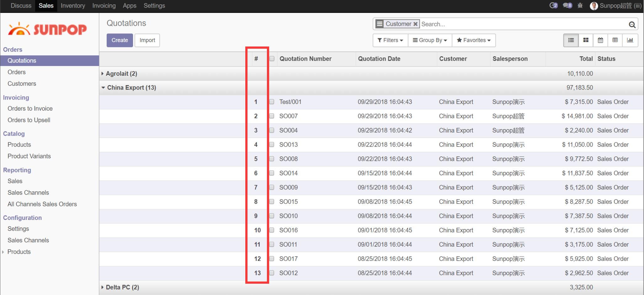Viewport: 644px width, 295px height.
Task: Check the SO009 row checkbox
Action: click(x=272, y=187)
